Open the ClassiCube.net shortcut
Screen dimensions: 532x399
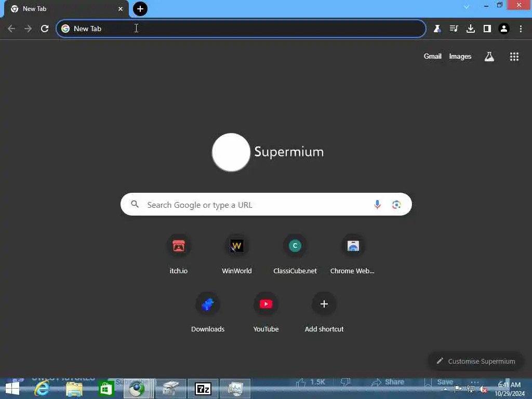tap(295, 255)
